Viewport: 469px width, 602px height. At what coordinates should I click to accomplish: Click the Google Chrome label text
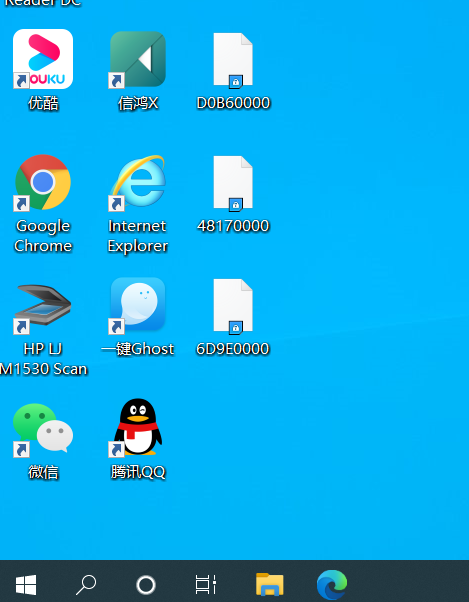pos(43,236)
